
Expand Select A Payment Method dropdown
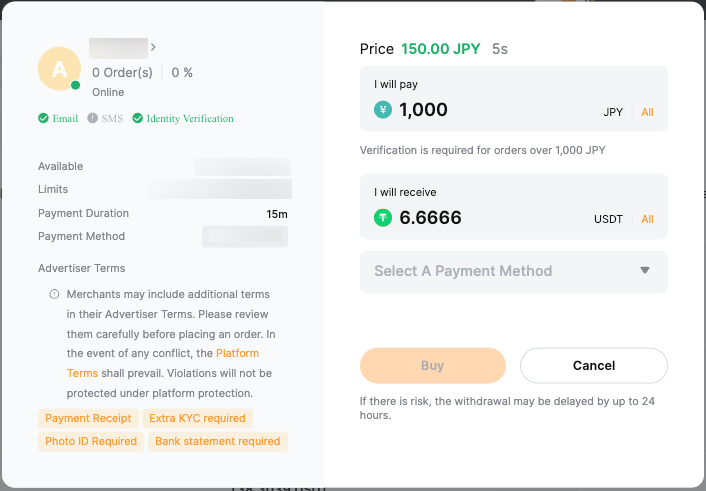513,271
